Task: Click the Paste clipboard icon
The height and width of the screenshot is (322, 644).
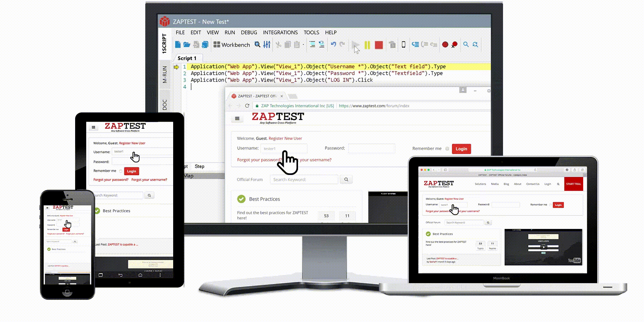Action: pos(297,44)
